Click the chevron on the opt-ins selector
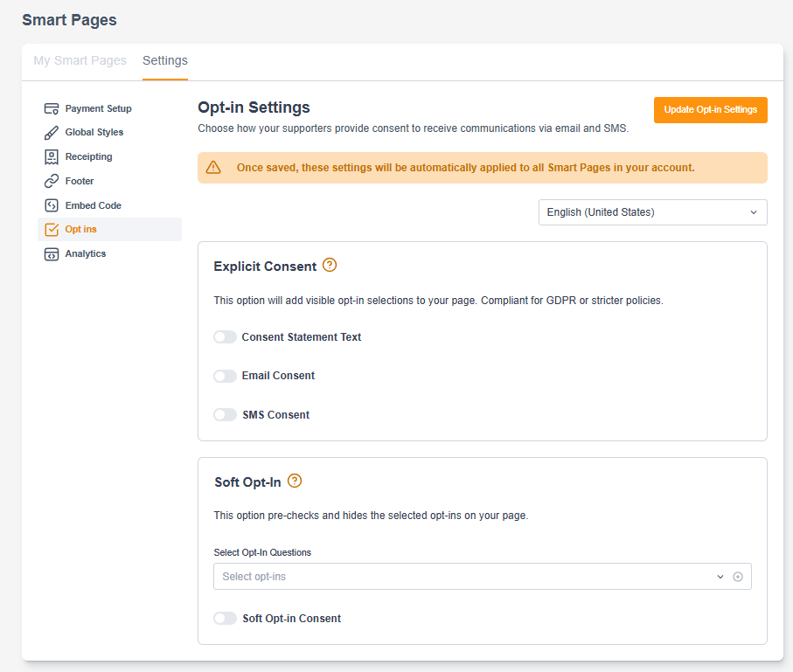This screenshot has width=793, height=672. pos(720,576)
